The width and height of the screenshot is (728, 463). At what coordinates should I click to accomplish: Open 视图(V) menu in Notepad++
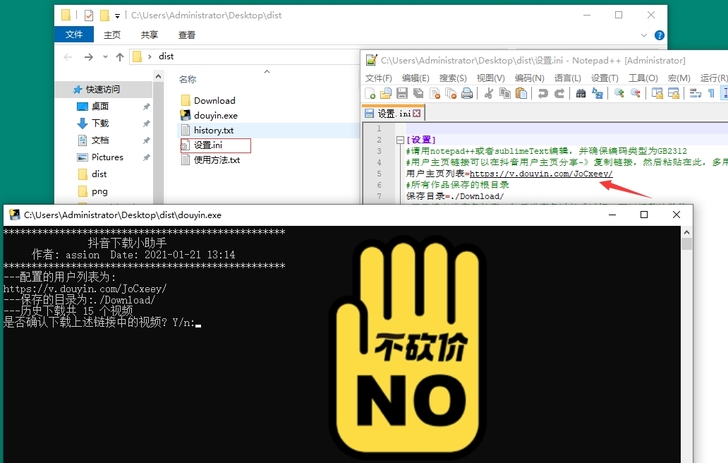pyautogui.click(x=491, y=78)
